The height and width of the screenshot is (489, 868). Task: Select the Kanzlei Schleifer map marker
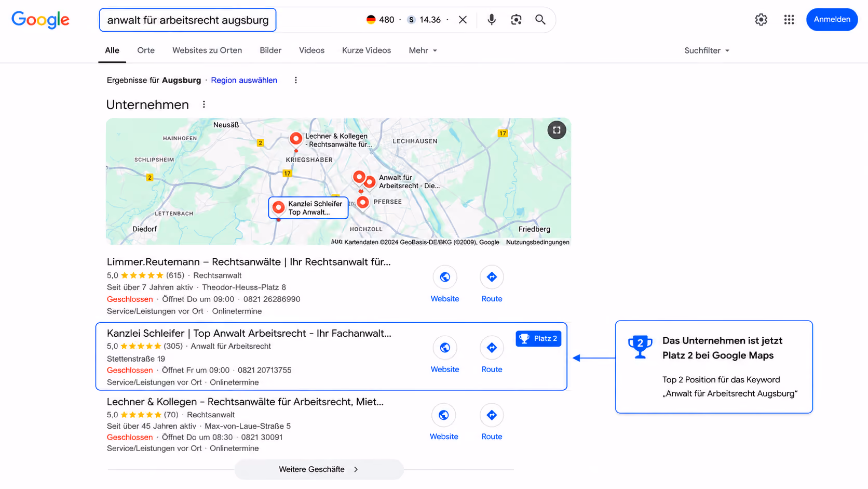pos(308,208)
